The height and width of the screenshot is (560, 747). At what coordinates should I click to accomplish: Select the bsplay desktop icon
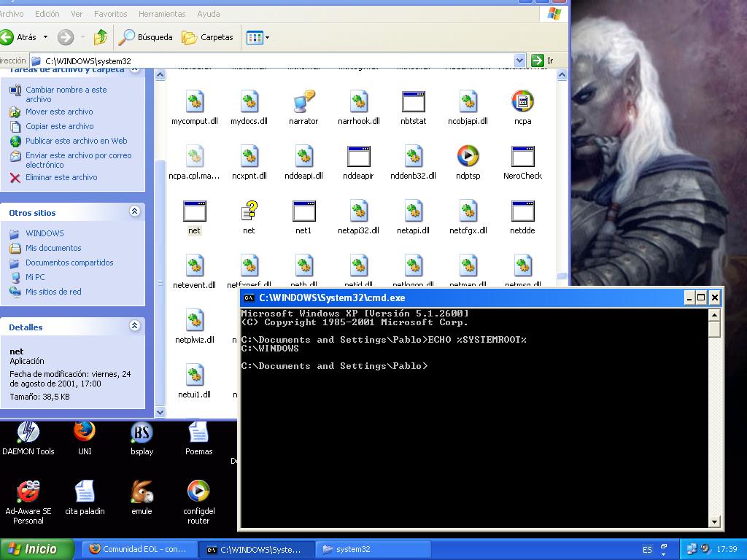142,432
